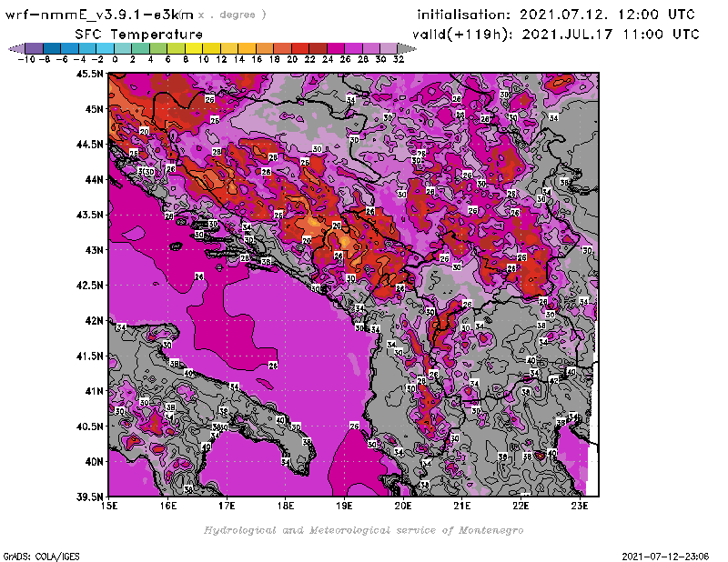Viewport: 728px width, 562px height.
Task: Click the magenta 24 to 26 legend swatch
Action: click(335, 48)
